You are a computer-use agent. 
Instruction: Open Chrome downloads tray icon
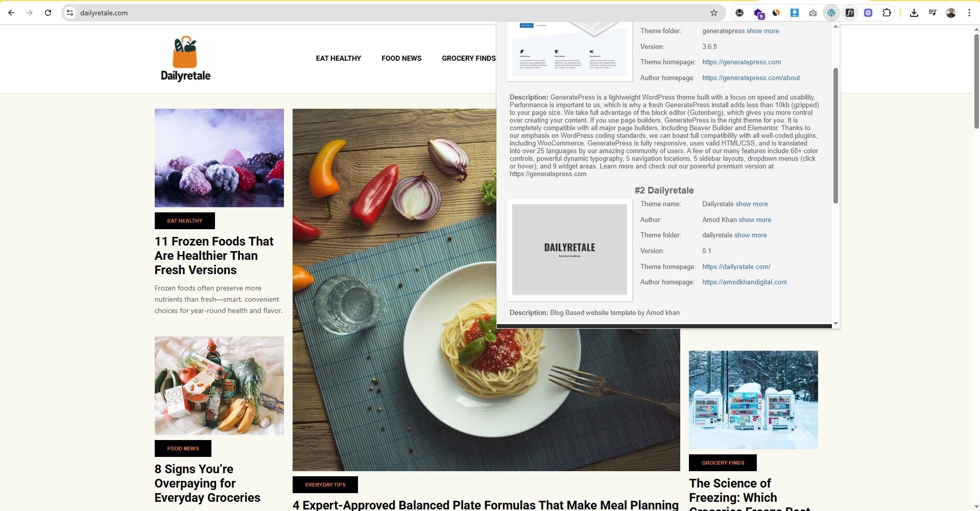coord(914,13)
